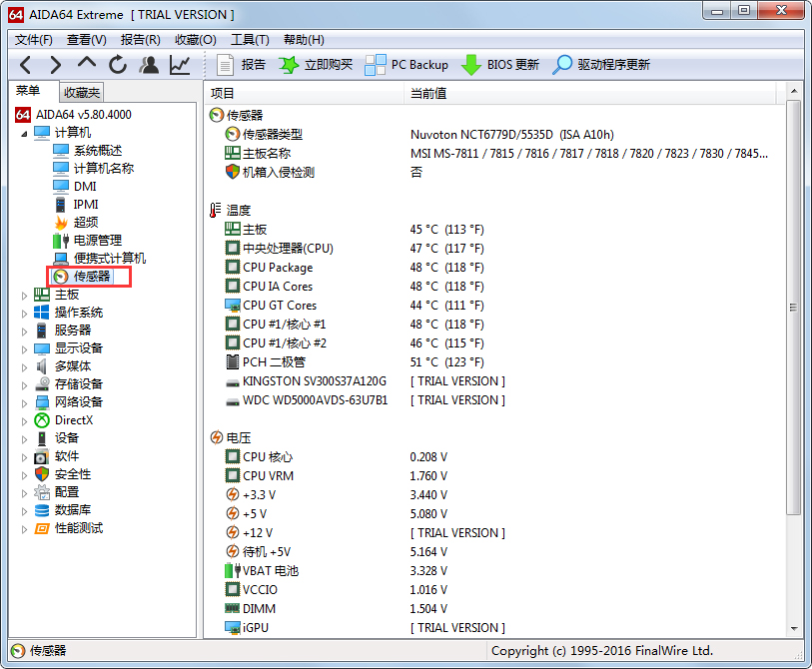Image resolution: width=812 pixels, height=669 pixels.
Task: Select the CPU VRM voltage row
Action: pyautogui.click(x=494, y=476)
